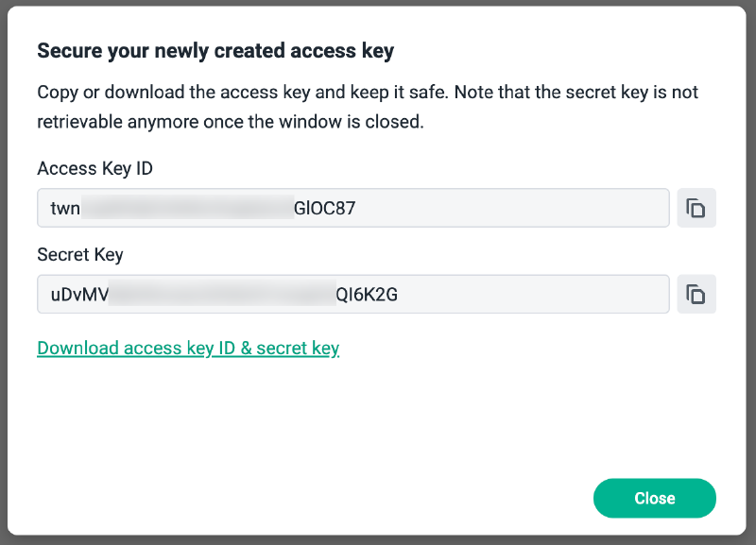The width and height of the screenshot is (756, 545).
Task: Select the duplicate-pages icon next to the top field
Action: tap(696, 208)
